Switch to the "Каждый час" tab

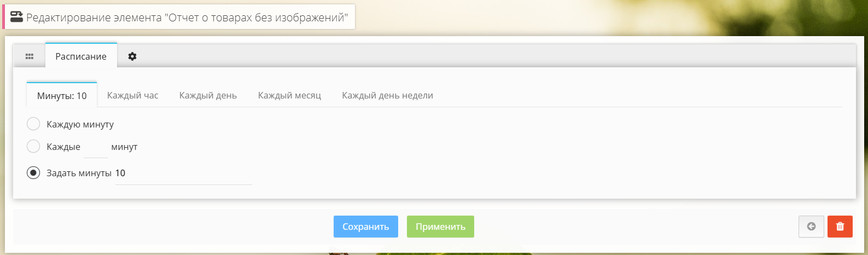pos(132,96)
